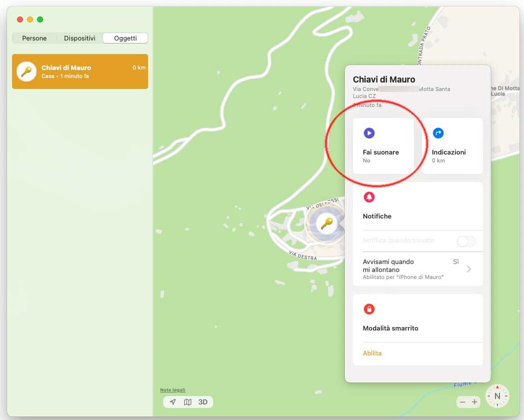This screenshot has width=524, height=420.
Task: Click the Indicazioni label
Action: coord(448,152)
